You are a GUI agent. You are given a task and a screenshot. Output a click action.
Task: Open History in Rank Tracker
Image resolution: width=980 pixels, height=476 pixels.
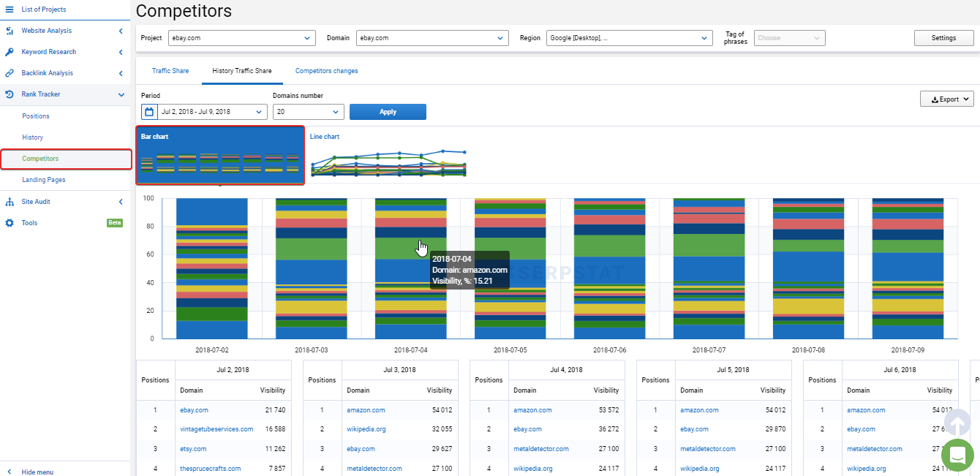32,137
